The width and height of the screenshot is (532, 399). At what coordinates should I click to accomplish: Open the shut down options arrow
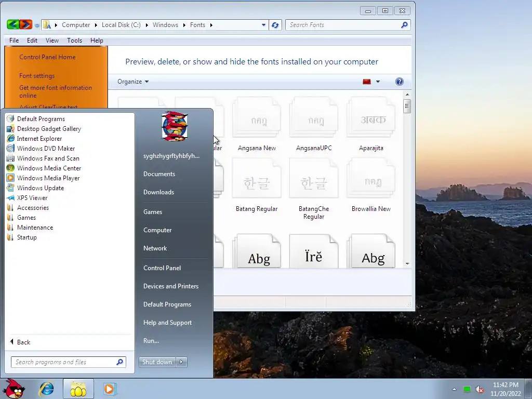pyautogui.click(x=181, y=362)
